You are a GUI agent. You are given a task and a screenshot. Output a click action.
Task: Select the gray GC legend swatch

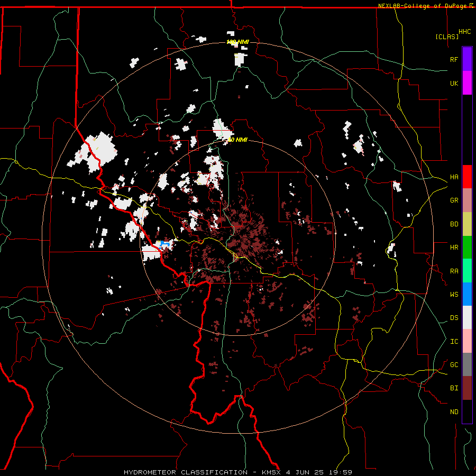point(467,364)
